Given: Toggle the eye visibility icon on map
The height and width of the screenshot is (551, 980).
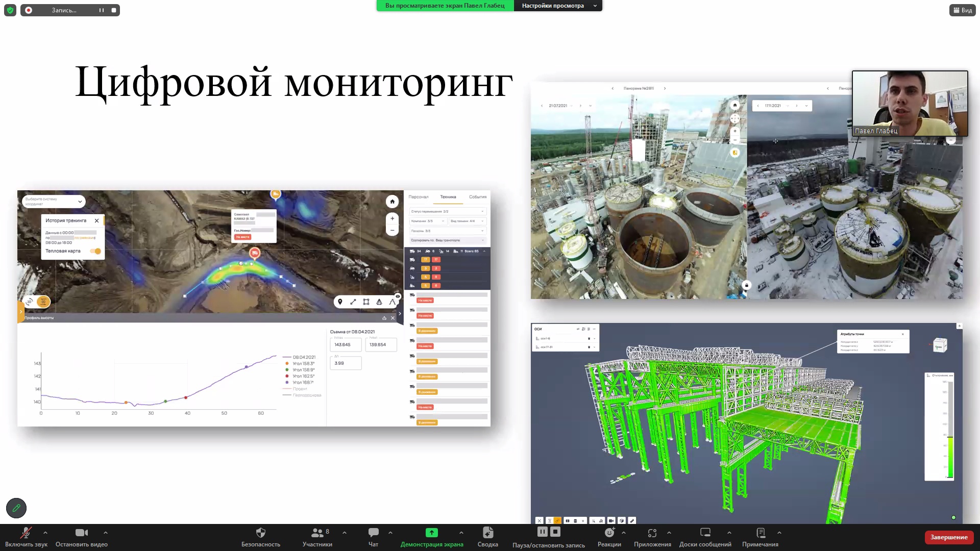Looking at the screenshot, I should (398, 296).
